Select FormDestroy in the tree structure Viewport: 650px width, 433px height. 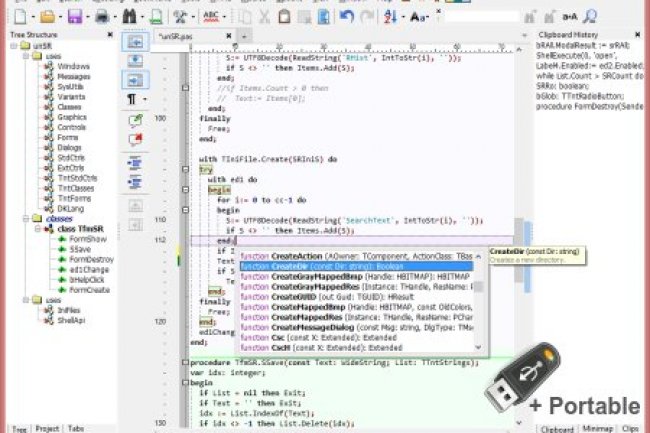pyautogui.click(x=88, y=259)
